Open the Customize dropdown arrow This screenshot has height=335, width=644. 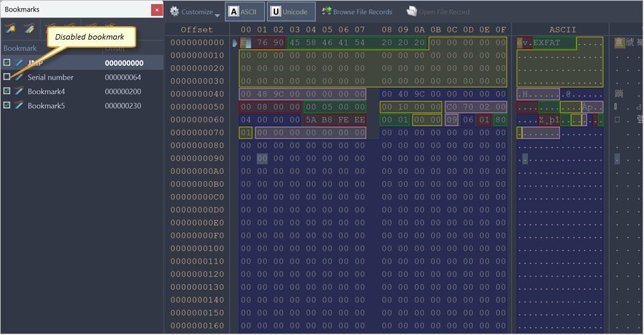217,13
